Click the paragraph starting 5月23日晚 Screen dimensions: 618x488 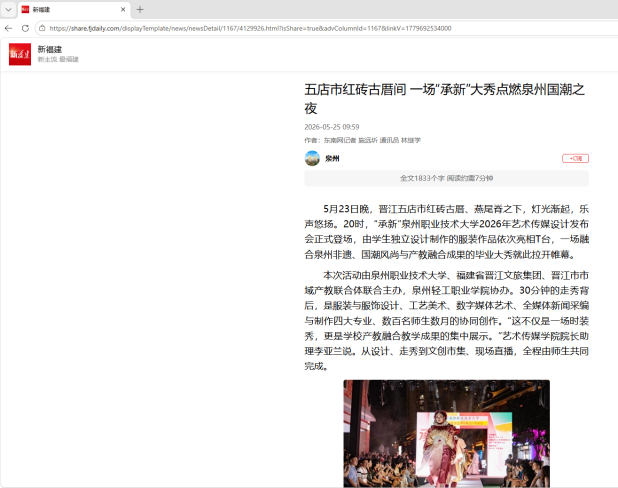pyautogui.click(x=447, y=231)
